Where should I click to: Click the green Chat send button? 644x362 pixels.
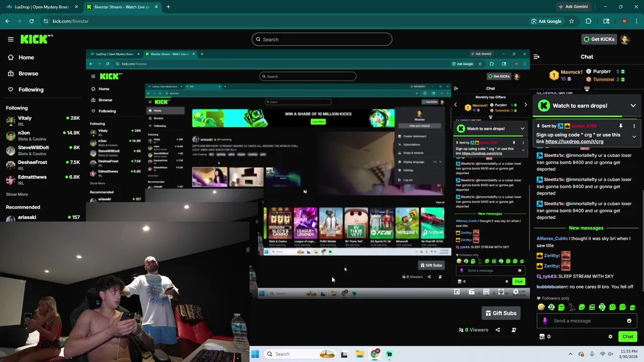tap(628, 337)
